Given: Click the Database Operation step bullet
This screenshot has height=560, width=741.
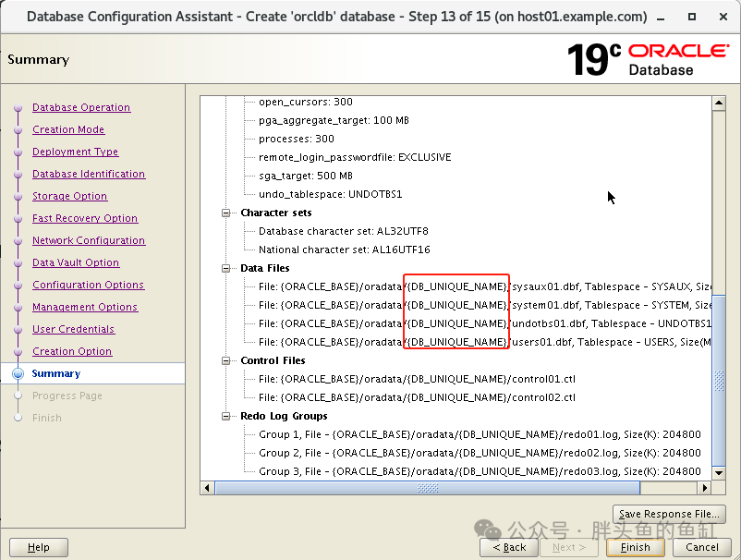Looking at the screenshot, I should pyautogui.click(x=18, y=108).
